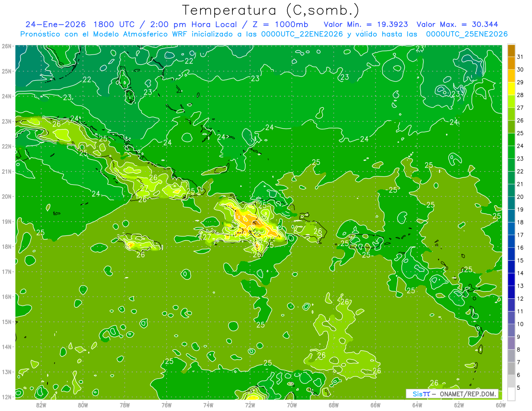Click legend color band between 30 and 31

click(x=511, y=63)
